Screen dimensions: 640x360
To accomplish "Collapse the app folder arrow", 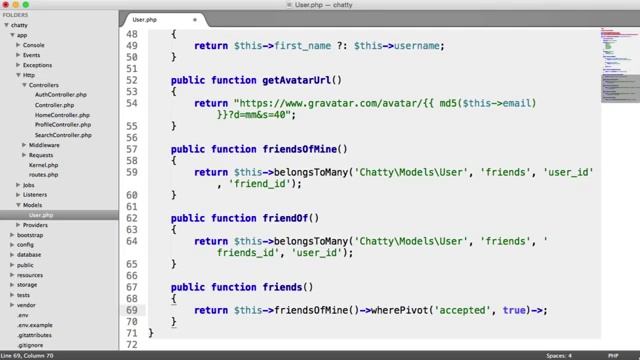I will pos(12,35).
